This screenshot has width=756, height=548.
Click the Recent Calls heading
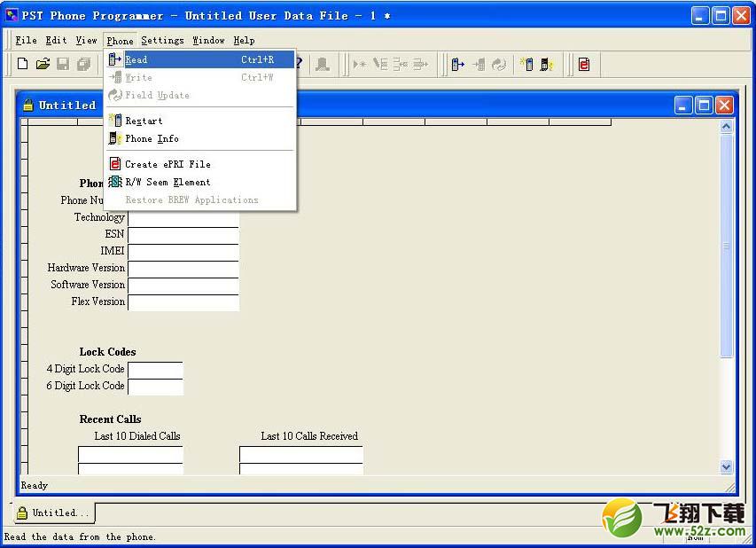(111, 419)
